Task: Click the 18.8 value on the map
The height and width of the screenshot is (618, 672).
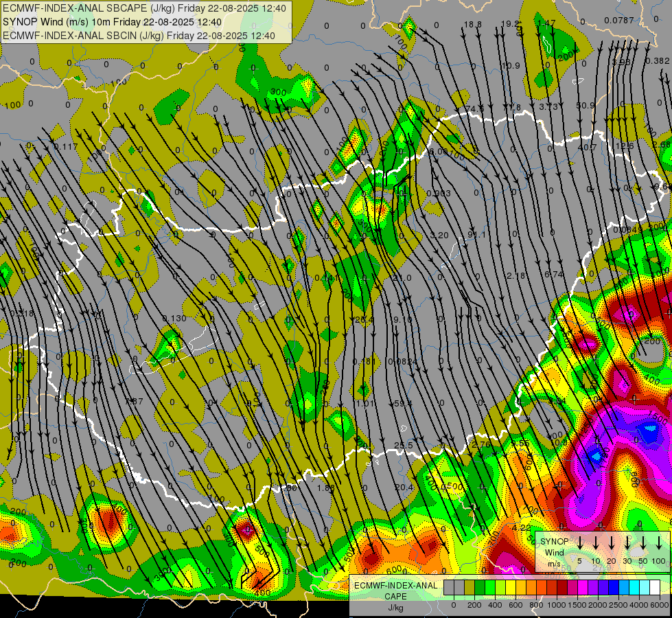Action: [473, 25]
